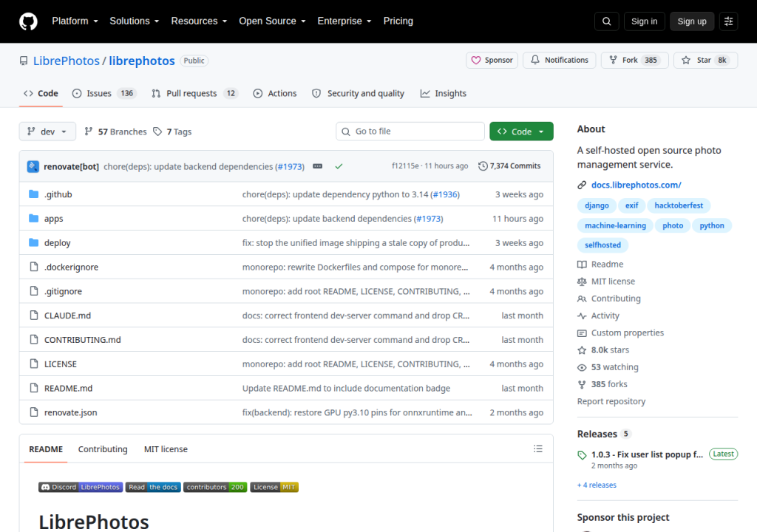Open the LICENSE file
This screenshot has width=757, height=532.
coord(61,364)
